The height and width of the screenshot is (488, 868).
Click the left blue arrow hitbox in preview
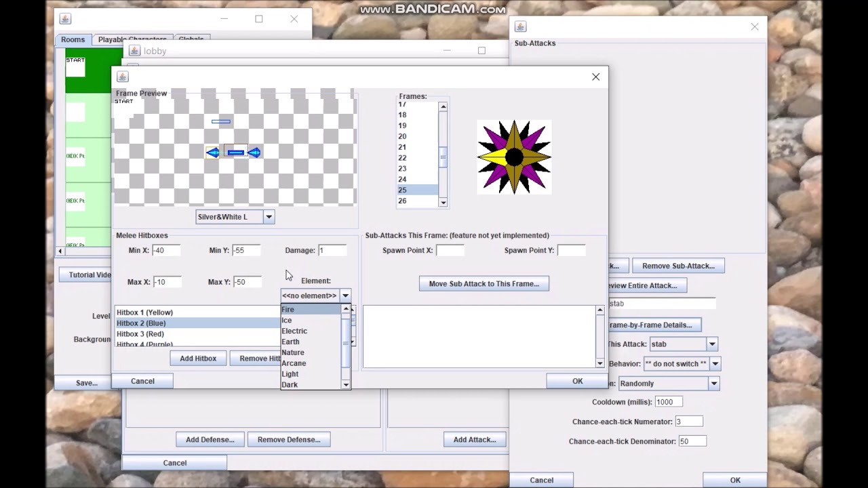[x=213, y=152]
